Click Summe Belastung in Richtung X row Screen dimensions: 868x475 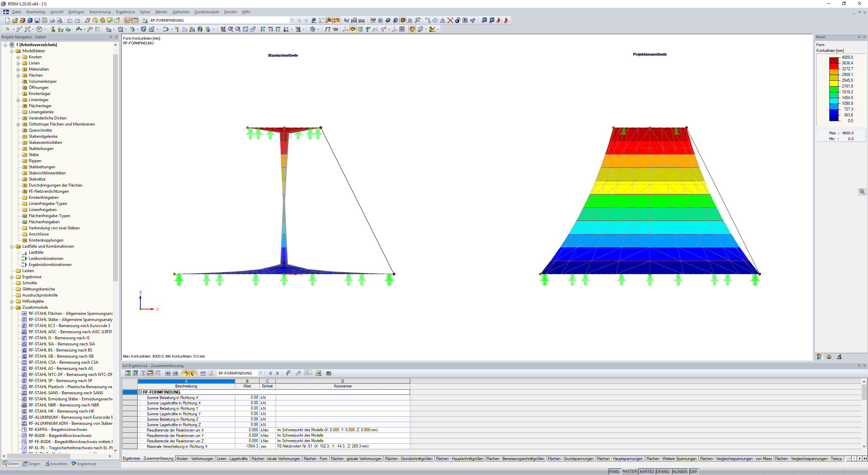[x=172, y=398]
